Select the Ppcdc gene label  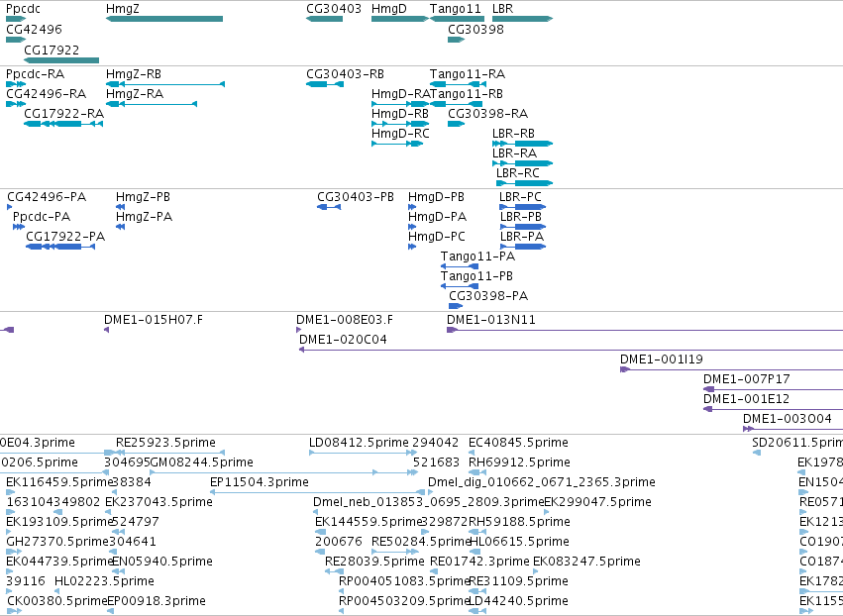pos(23,9)
